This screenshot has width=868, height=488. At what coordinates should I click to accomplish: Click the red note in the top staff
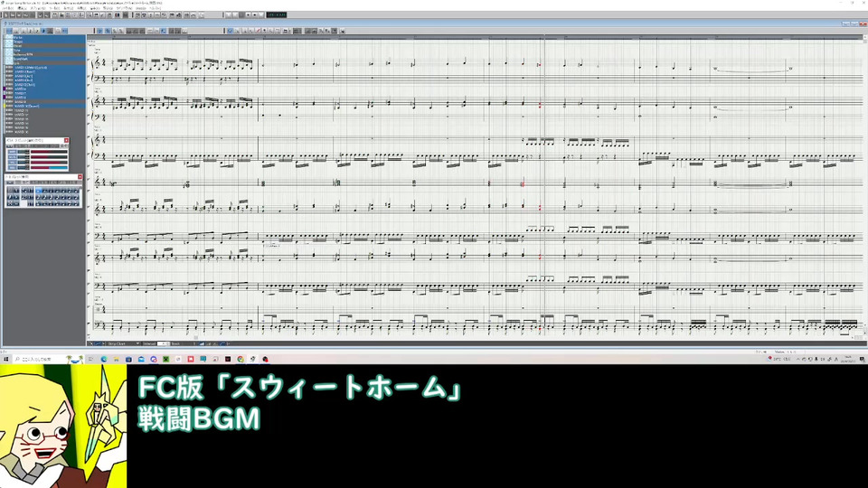539,65
